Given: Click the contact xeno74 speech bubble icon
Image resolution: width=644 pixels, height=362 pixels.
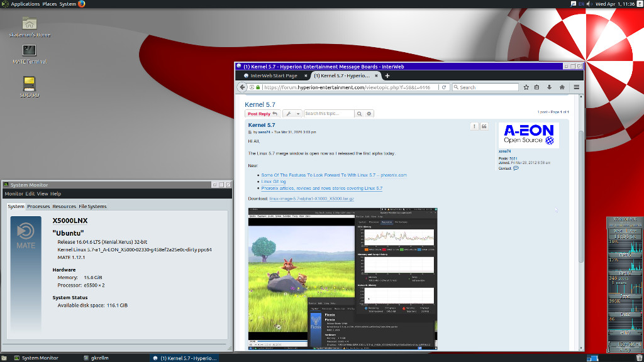Looking at the screenshot, I should point(516,168).
